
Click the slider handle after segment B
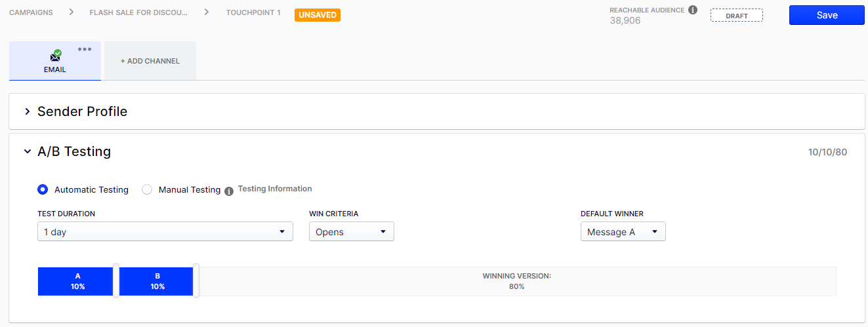(x=196, y=280)
